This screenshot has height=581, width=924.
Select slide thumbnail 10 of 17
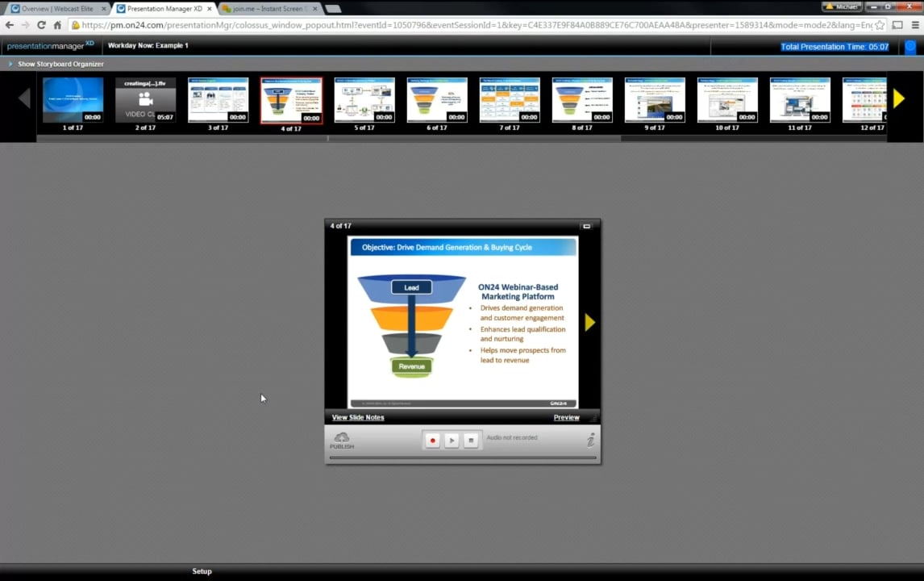click(x=727, y=100)
